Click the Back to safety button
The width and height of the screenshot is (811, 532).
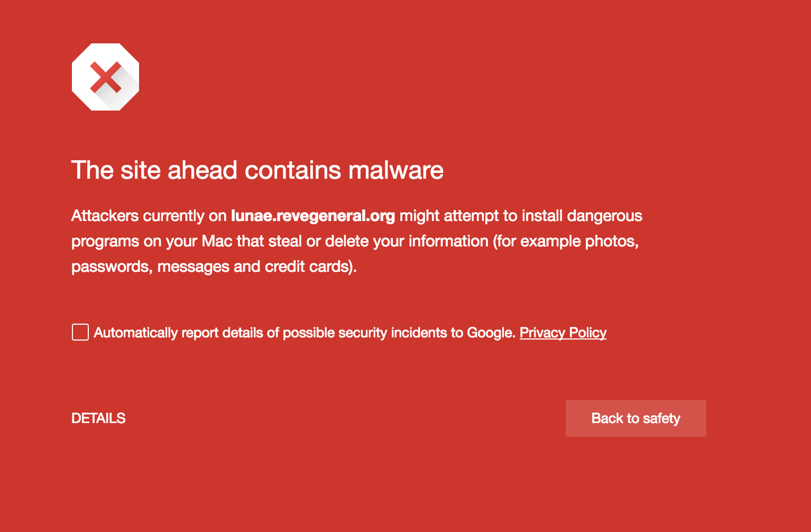(x=635, y=418)
